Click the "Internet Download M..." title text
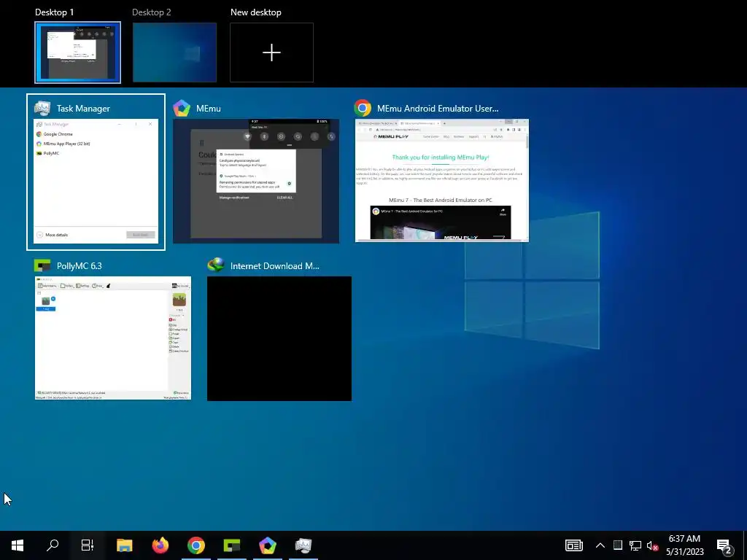The image size is (747, 560). [x=275, y=266]
